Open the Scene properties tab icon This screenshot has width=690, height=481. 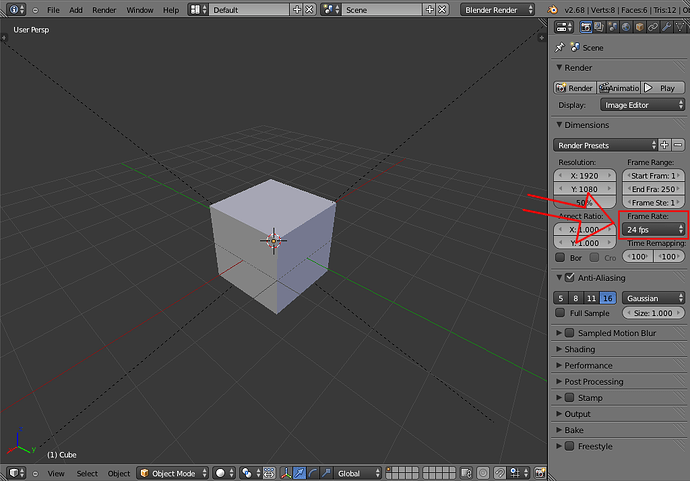point(613,27)
